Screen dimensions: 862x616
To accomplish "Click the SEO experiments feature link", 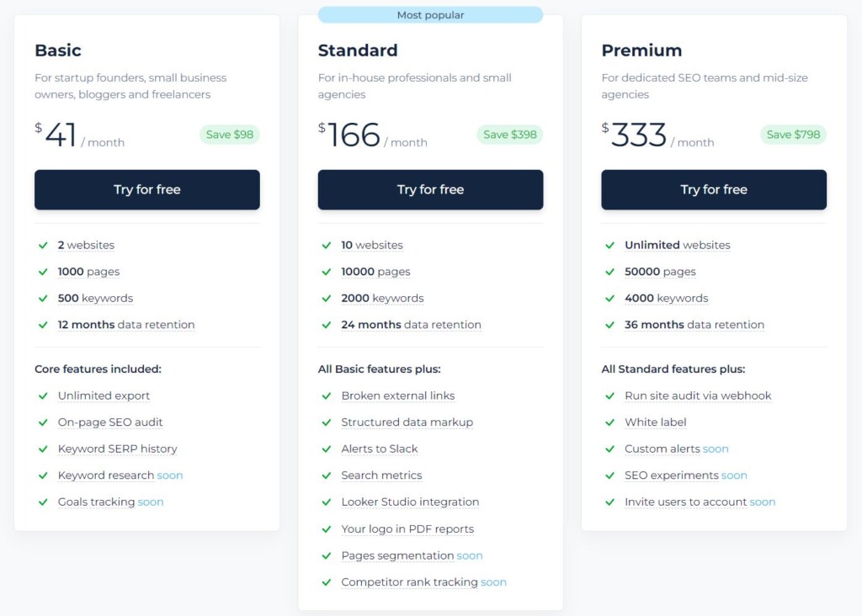I will pyautogui.click(x=671, y=475).
